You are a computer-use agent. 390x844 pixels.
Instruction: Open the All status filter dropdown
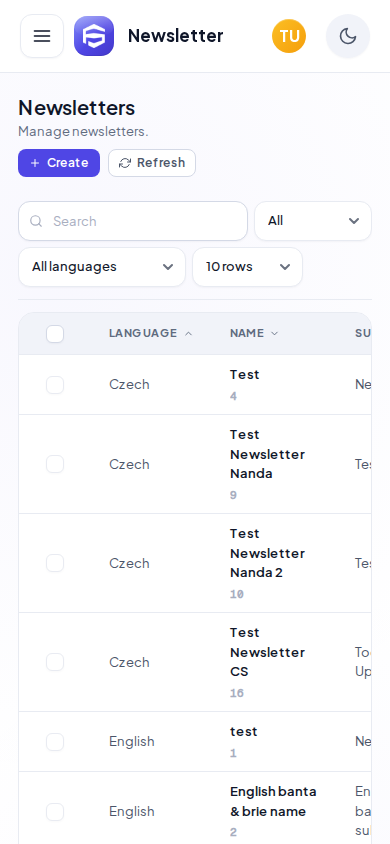coord(313,221)
